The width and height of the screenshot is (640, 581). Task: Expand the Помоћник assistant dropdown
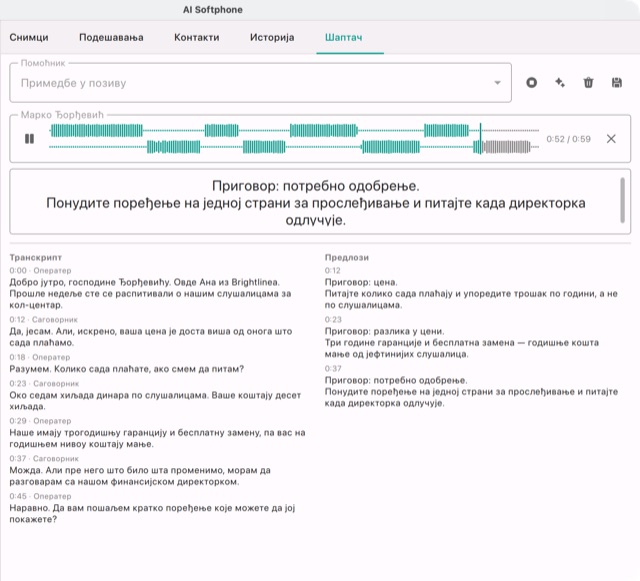pos(260,83)
